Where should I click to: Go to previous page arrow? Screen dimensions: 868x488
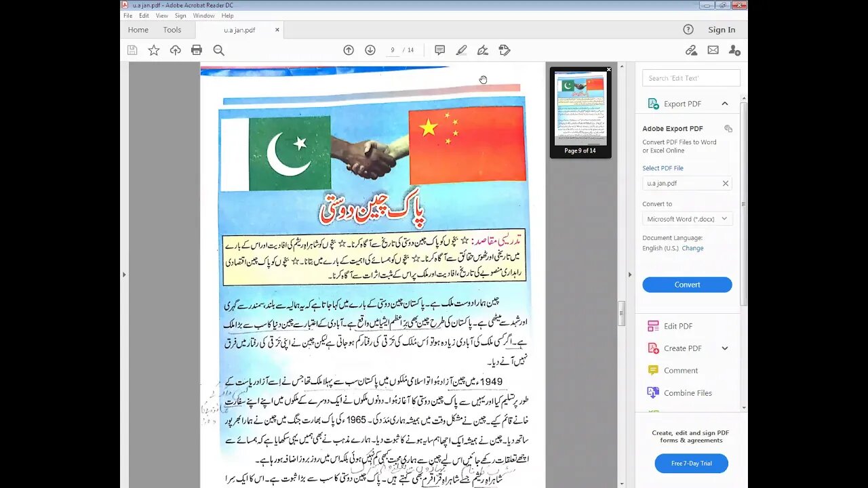349,50
